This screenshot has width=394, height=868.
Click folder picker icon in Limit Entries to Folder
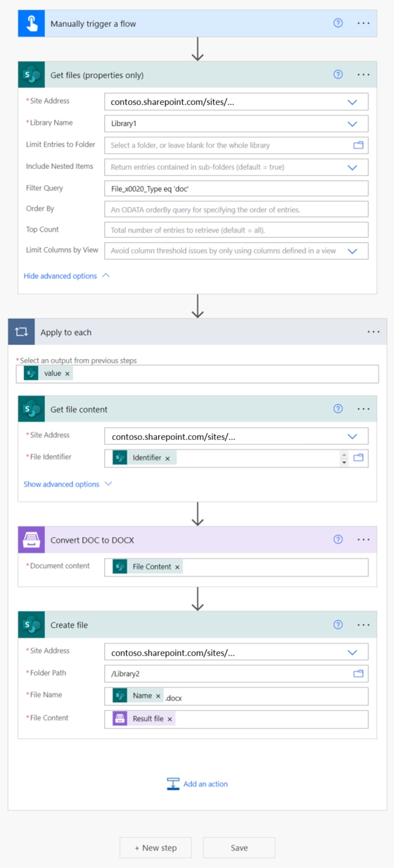[358, 145]
